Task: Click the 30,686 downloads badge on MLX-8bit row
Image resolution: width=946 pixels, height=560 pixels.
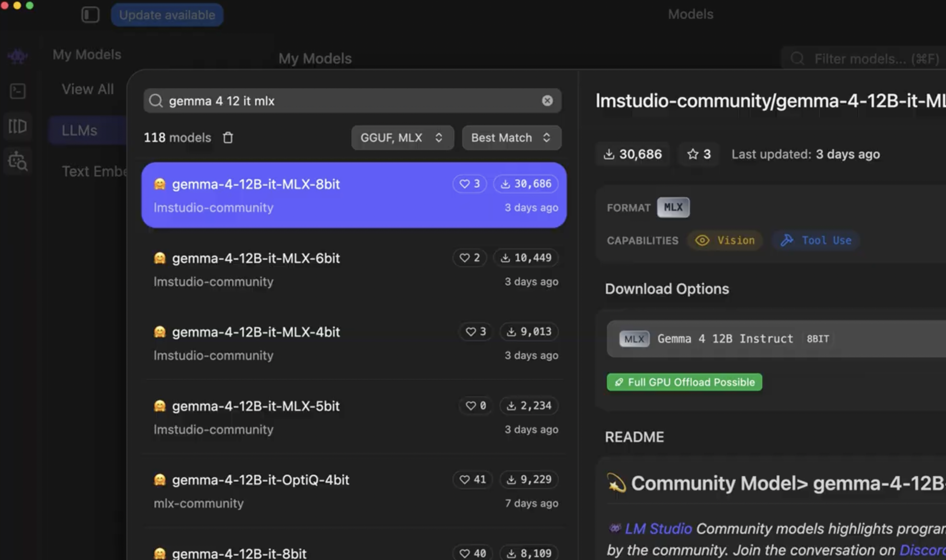Action: tap(525, 184)
